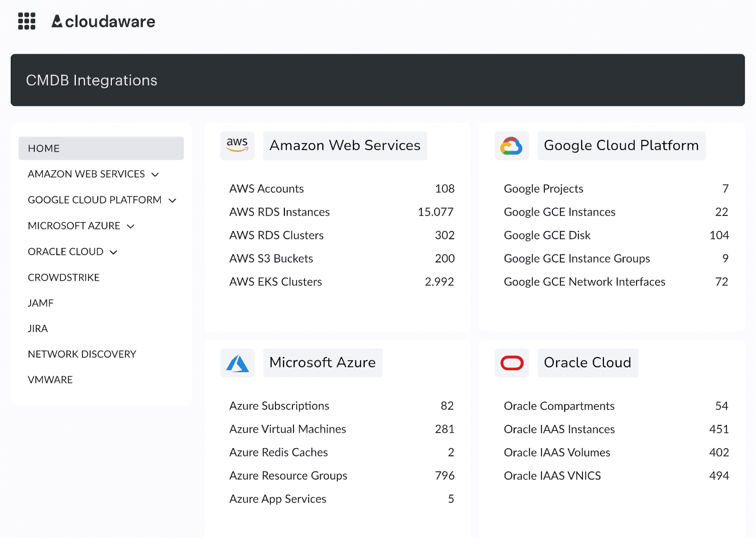Open CROWDSTRIKE in the sidebar
The height and width of the screenshot is (538, 756).
pyautogui.click(x=64, y=278)
